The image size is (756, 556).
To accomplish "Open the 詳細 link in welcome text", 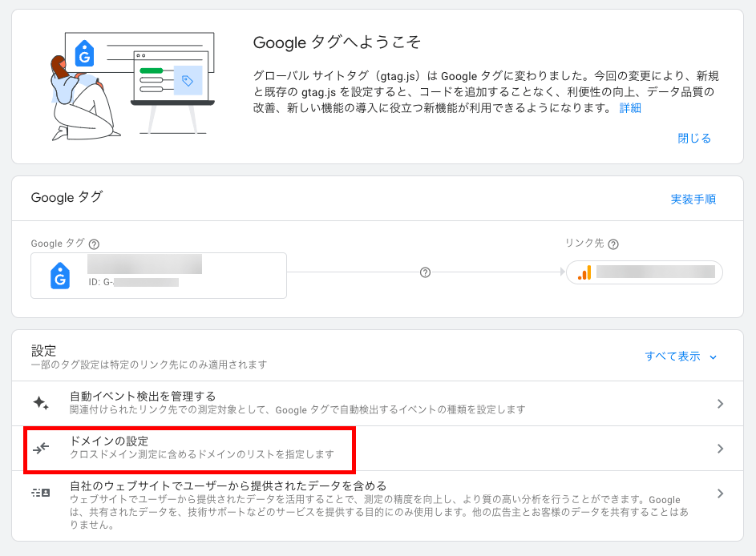I will pos(630,108).
